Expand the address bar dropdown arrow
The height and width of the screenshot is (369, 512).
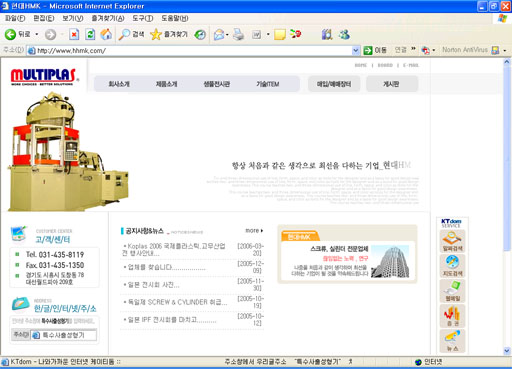[356, 50]
